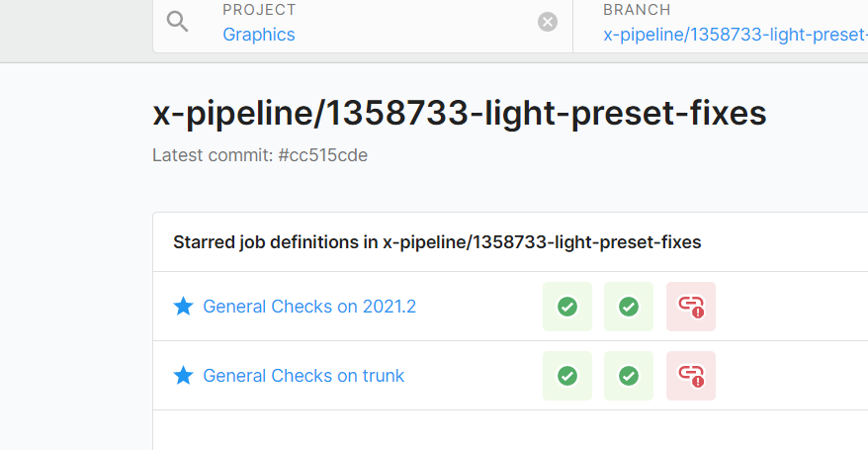Open failed dependency build for trunk

pos(690,376)
